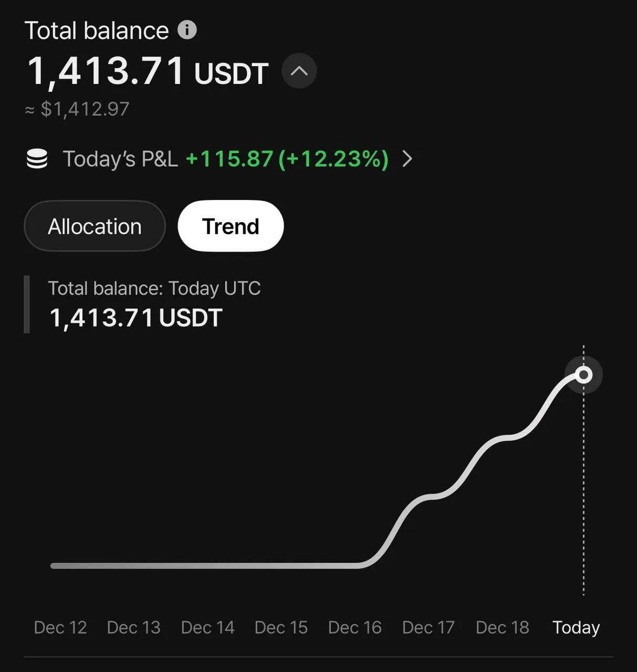Open the Today's P&L label
Viewport: 637px width, 672px height.
pyautogui.click(x=120, y=159)
